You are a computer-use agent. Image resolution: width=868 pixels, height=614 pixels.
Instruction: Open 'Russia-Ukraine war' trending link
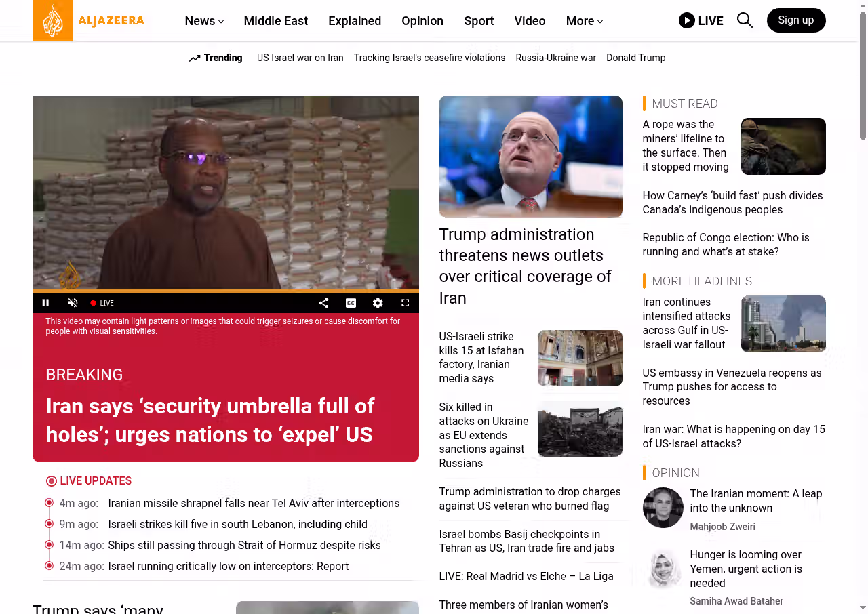pyautogui.click(x=555, y=58)
